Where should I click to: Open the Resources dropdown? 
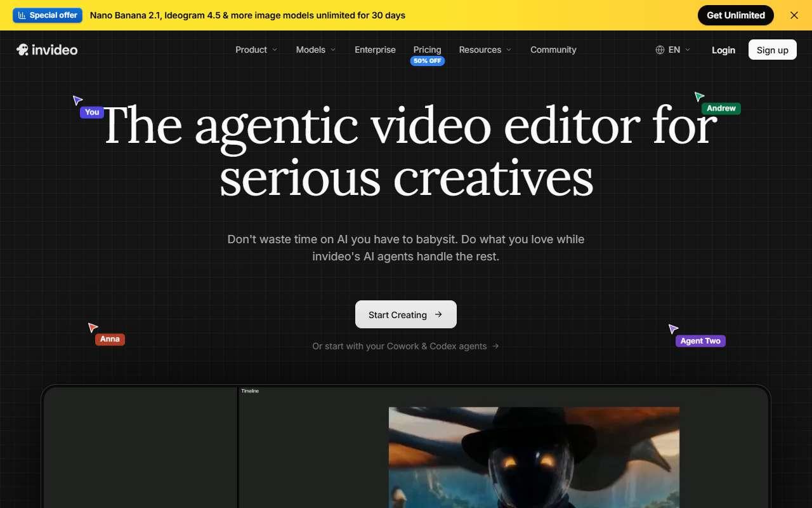click(485, 50)
